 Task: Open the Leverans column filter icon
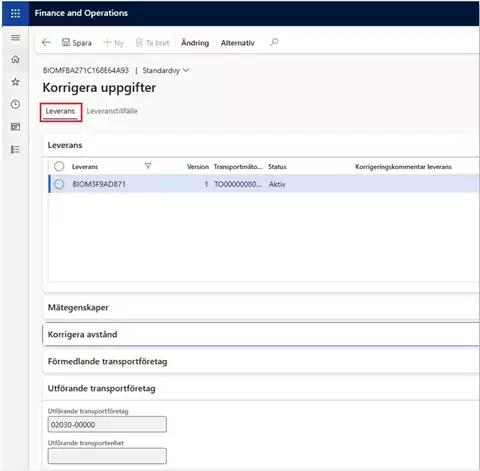[148, 166]
